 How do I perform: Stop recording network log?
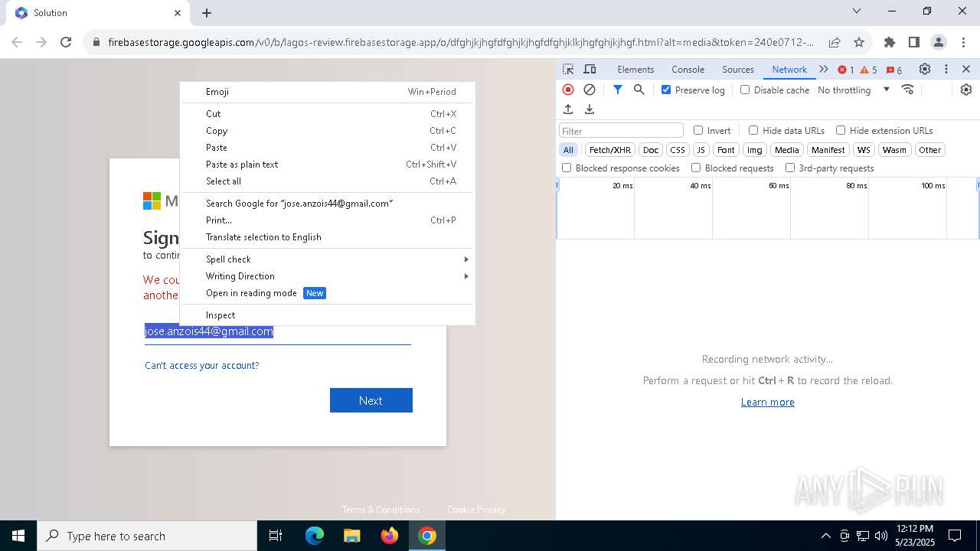[568, 90]
